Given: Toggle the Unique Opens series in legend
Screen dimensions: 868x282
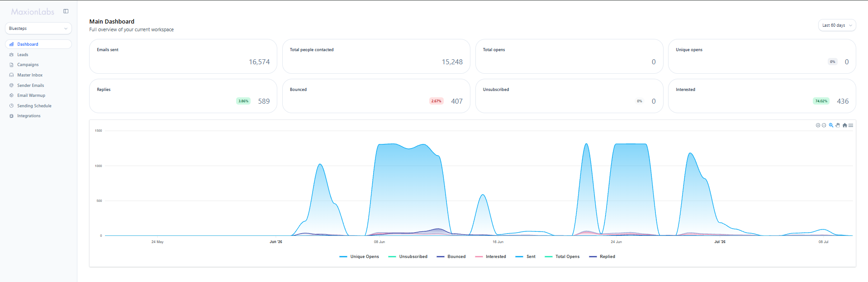Looking at the screenshot, I should coord(359,257).
